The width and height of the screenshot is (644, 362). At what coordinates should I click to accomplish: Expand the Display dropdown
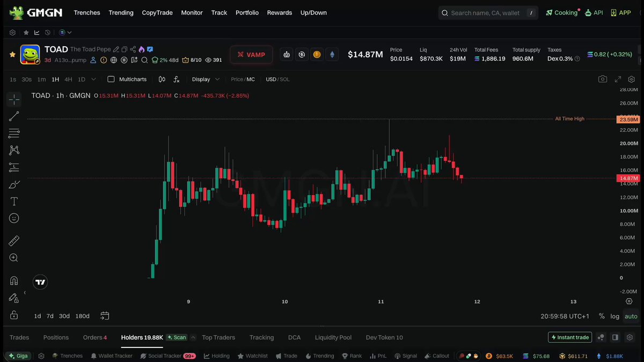(x=206, y=79)
